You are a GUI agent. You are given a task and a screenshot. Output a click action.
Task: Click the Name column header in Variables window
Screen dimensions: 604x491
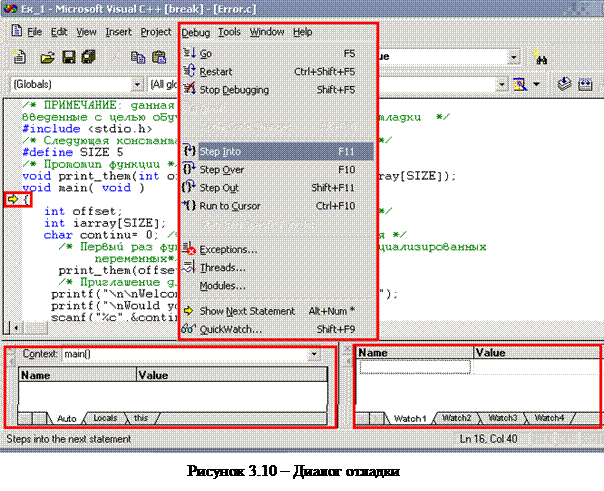click(x=77, y=375)
